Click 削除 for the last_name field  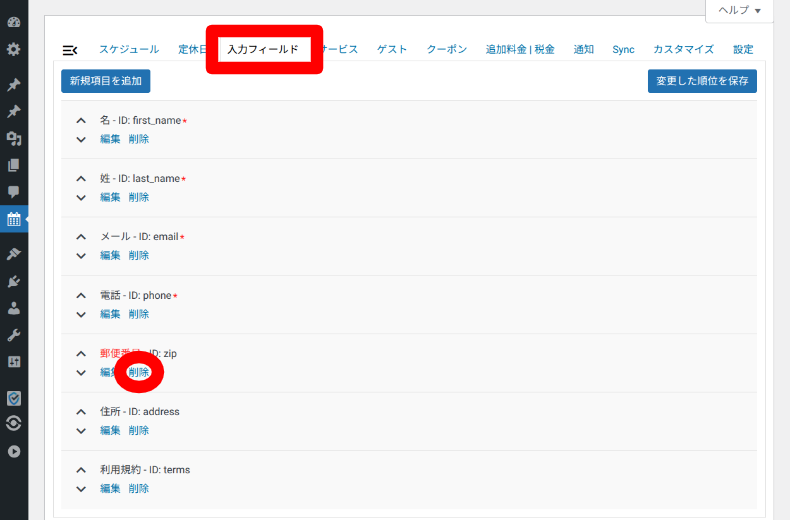point(139,197)
